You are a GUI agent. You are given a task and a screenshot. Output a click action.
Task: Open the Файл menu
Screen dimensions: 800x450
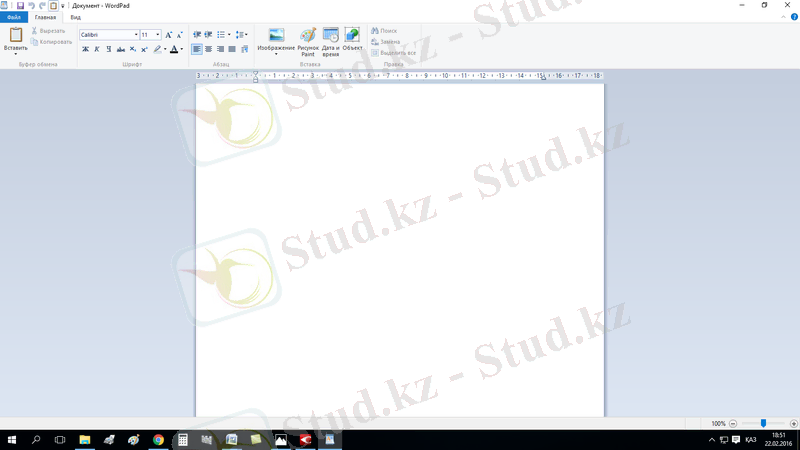[14, 17]
